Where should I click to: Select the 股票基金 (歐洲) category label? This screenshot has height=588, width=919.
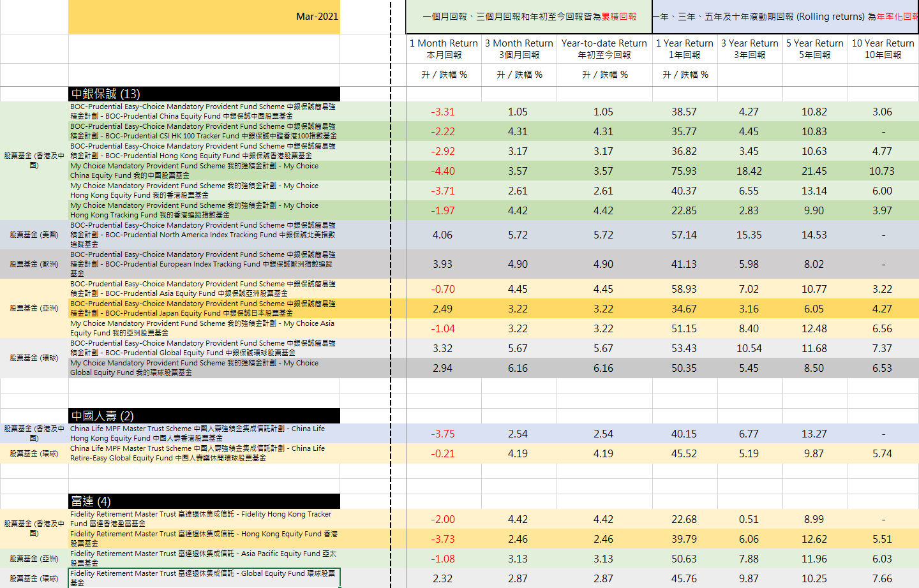pyautogui.click(x=34, y=264)
